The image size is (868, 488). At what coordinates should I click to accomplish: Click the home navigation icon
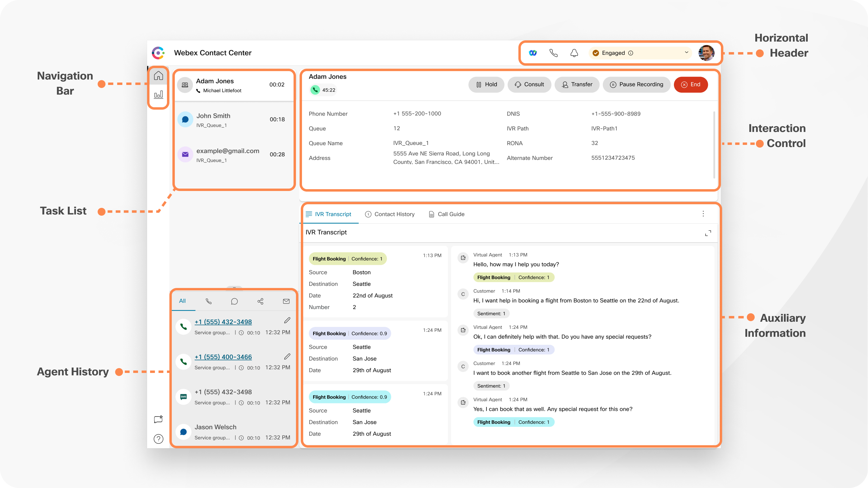click(x=158, y=76)
